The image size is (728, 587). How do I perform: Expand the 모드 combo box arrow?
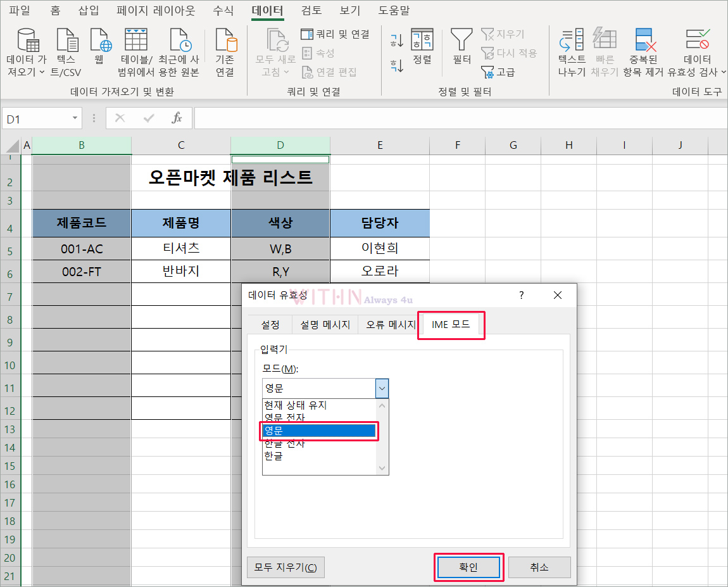coord(382,388)
